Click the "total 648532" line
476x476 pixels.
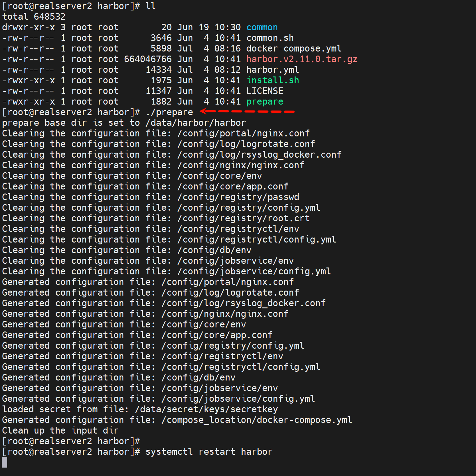click(34, 17)
